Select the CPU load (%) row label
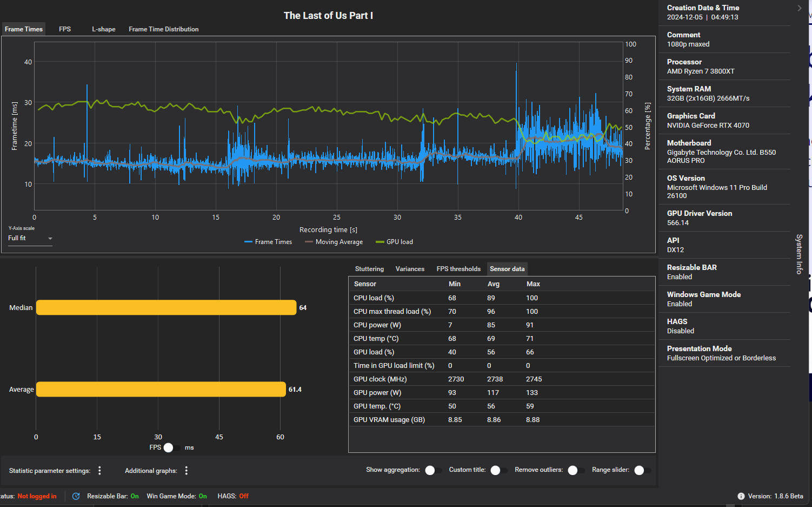 pos(374,298)
